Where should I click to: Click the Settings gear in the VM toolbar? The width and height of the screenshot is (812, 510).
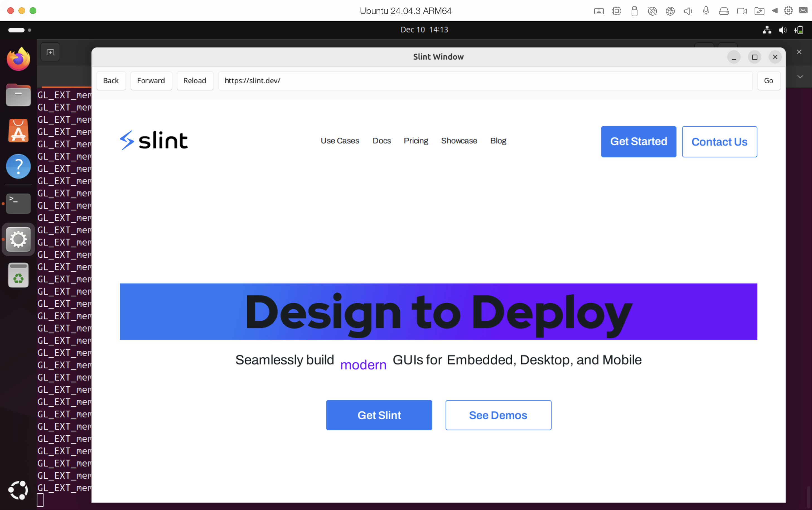[788, 10]
